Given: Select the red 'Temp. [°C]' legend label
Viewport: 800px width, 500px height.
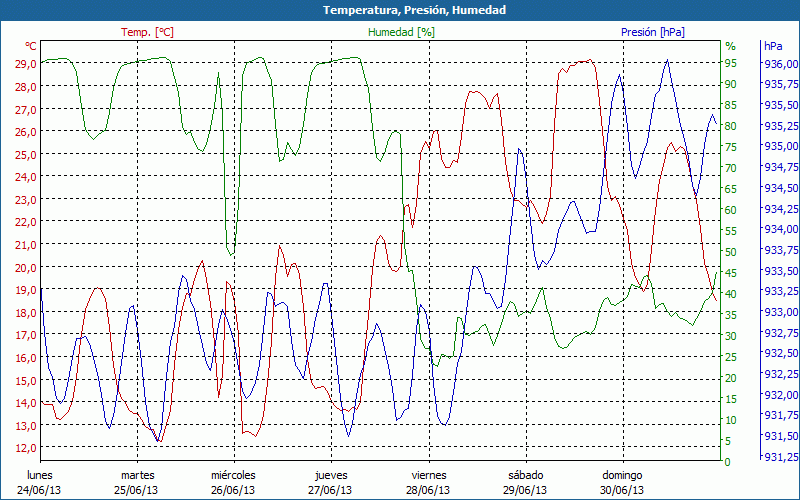Looking at the screenshot, I should point(147,32).
